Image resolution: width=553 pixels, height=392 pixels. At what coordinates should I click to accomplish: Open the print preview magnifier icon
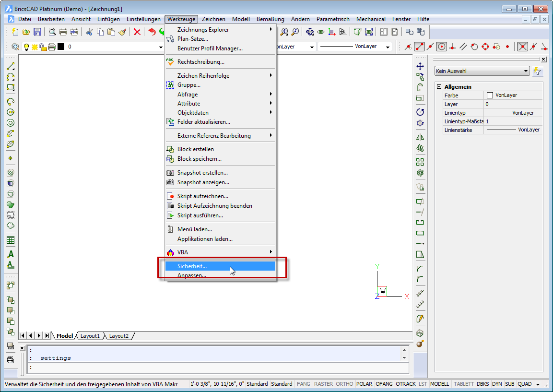(x=52, y=32)
